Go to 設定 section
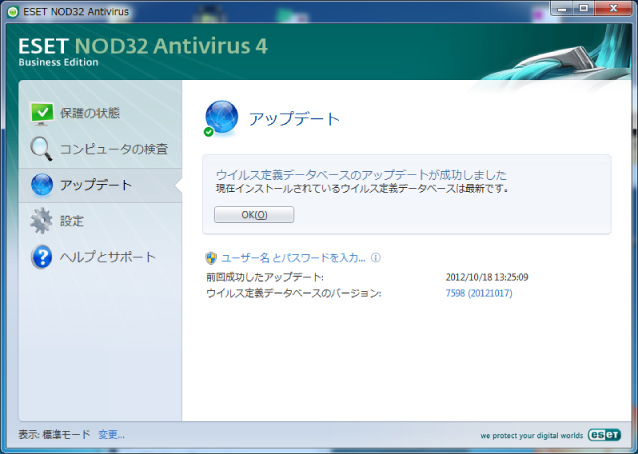638x454 pixels. pyautogui.click(x=72, y=221)
